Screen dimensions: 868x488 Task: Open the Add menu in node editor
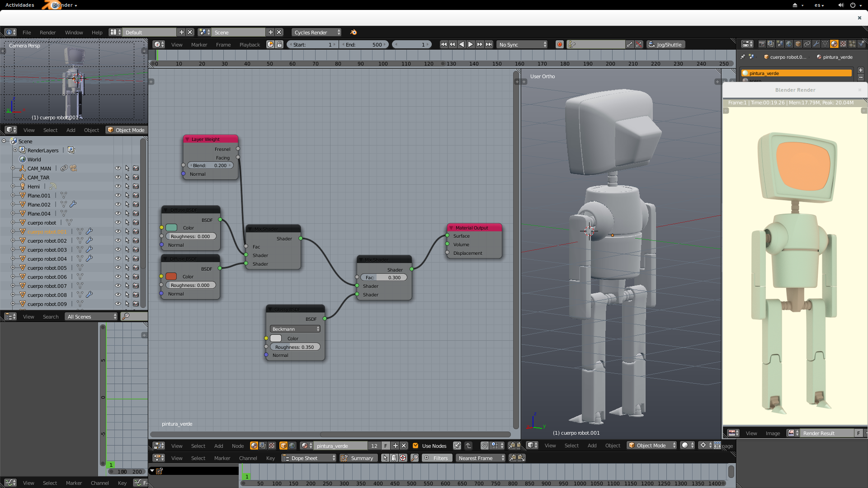(x=218, y=446)
